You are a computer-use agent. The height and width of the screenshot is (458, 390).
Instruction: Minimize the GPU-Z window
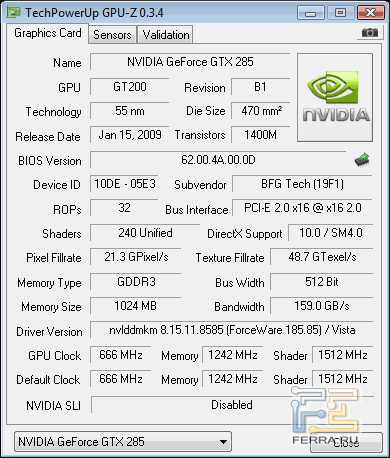[310, 13]
